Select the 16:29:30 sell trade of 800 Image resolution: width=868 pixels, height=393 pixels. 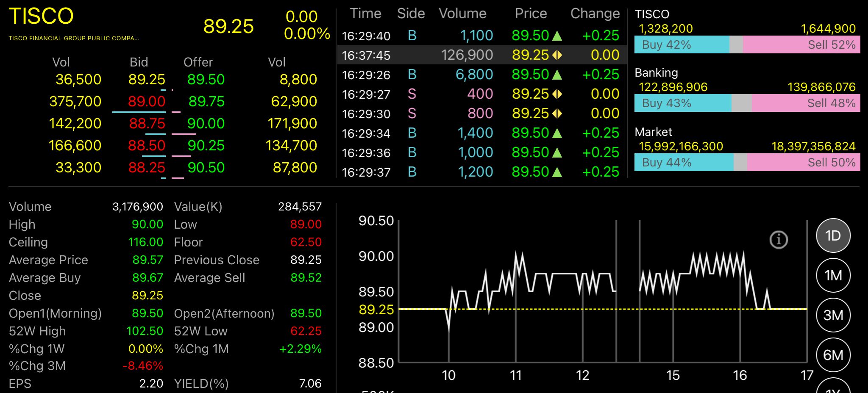[482, 113]
